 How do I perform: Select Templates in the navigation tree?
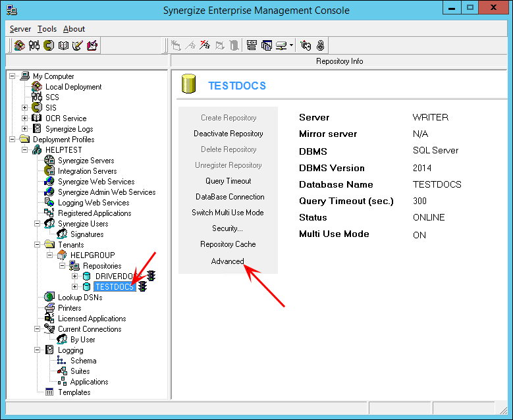pyautogui.click(x=74, y=392)
